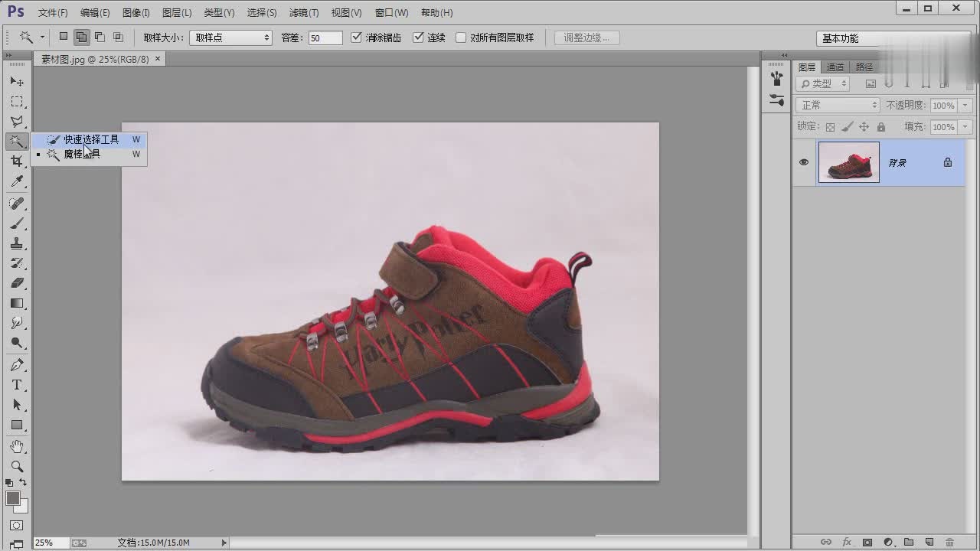Switch to the 通道 tab
980x551 pixels.
(x=835, y=67)
